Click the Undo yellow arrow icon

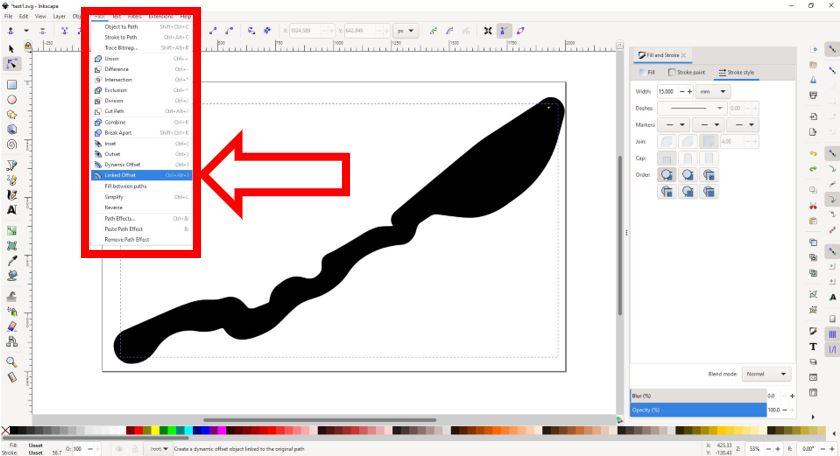(813, 154)
